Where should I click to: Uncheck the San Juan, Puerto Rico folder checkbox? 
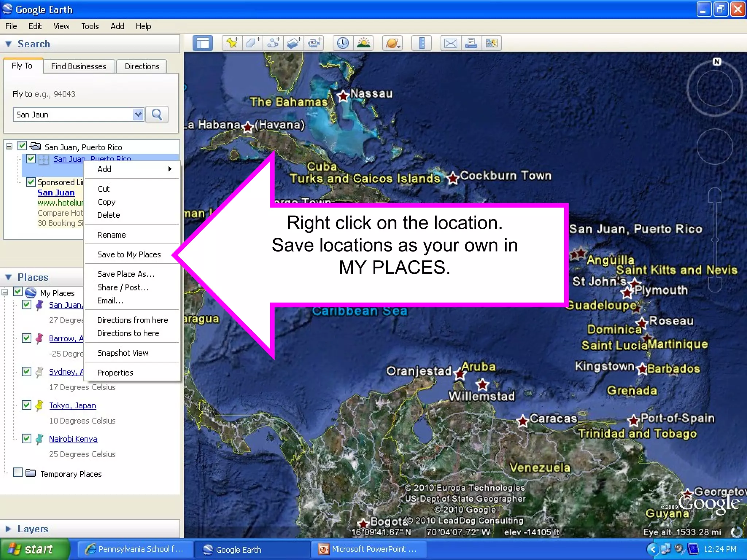tap(22, 146)
